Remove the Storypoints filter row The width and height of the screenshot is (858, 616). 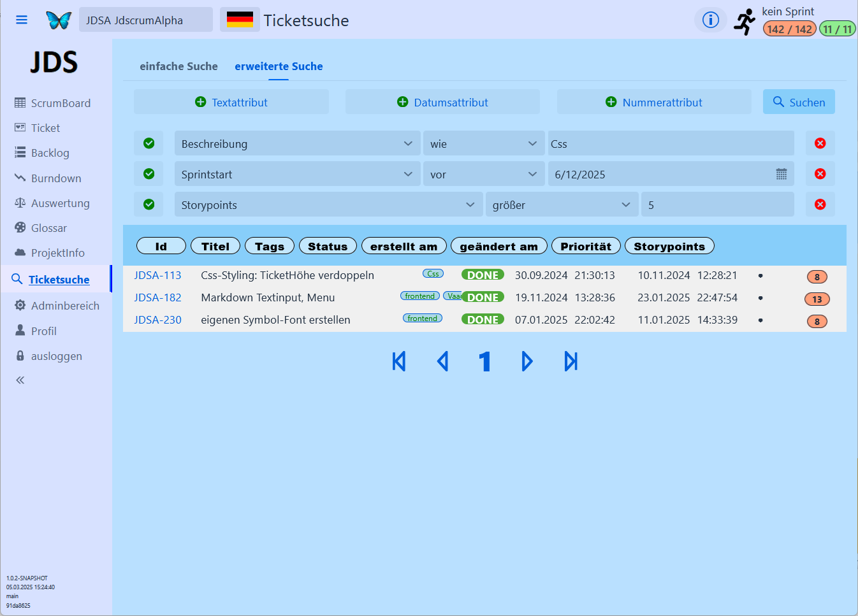(x=820, y=204)
